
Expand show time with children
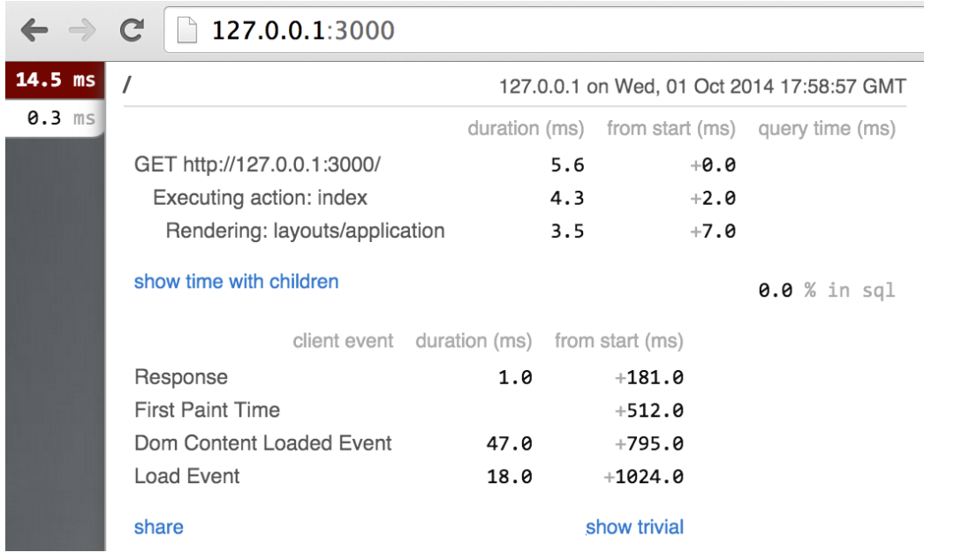click(236, 282)
